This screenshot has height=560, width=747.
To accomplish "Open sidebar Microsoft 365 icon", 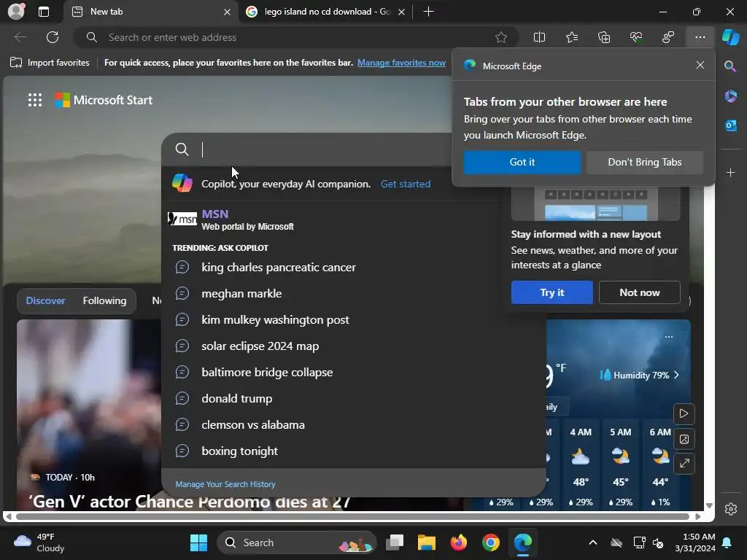I will tap(730, 96).
